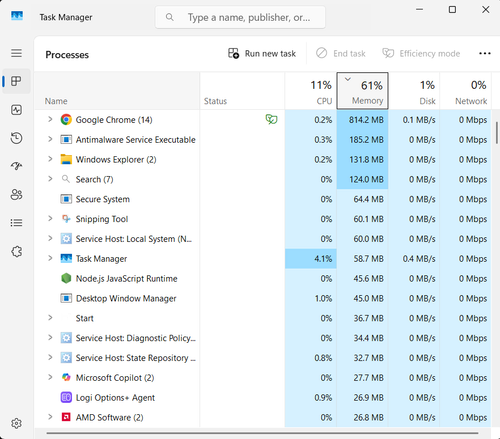The height and width of the screenshot is (439, 500).
Task: Click the Microsoft Copilot process icon
Action: [x=66, y=377]
